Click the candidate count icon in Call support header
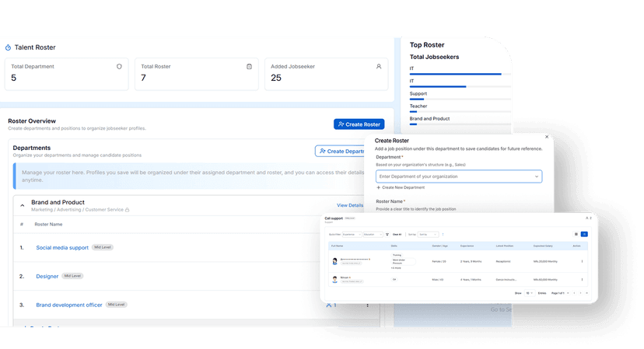This screenshot has height=349, width=644. coord(589,218)
